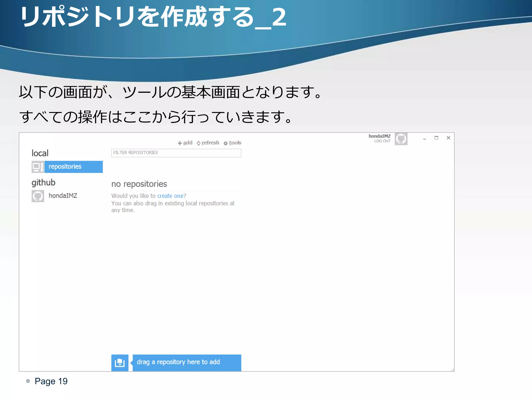Image resolution: width=532 pixels, height=399 pixels.
Task: Focus the FILTER REPOSITORIES field
Action: coord(176,153)
